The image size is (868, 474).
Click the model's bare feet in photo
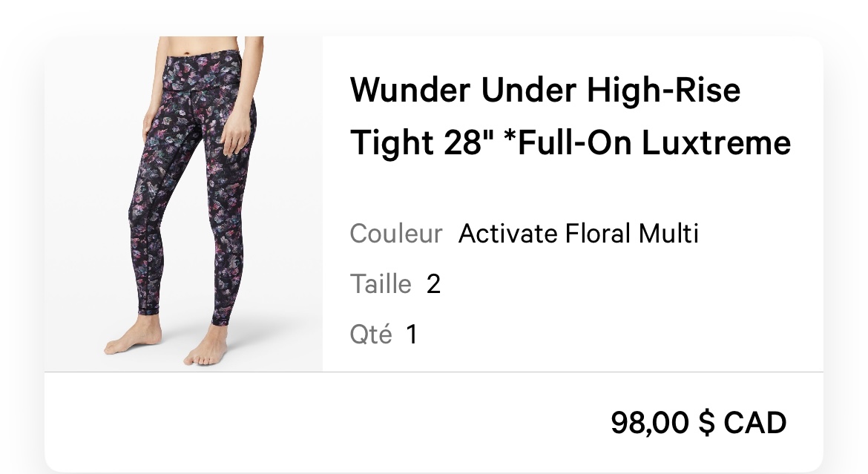click(166, 343)
